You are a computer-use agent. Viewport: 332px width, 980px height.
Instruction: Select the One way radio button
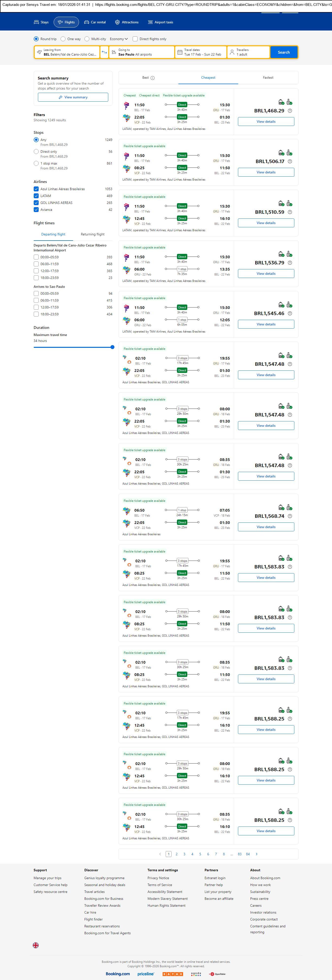coord(63,39)
